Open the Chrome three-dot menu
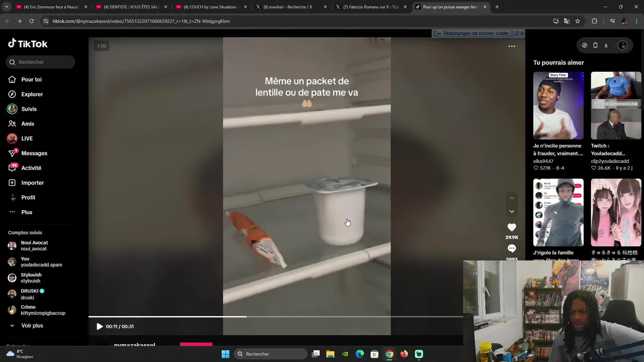 (637, 21)
